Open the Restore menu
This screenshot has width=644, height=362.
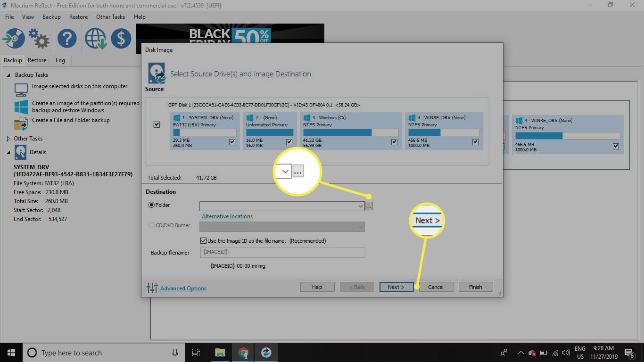click(78, 17)
